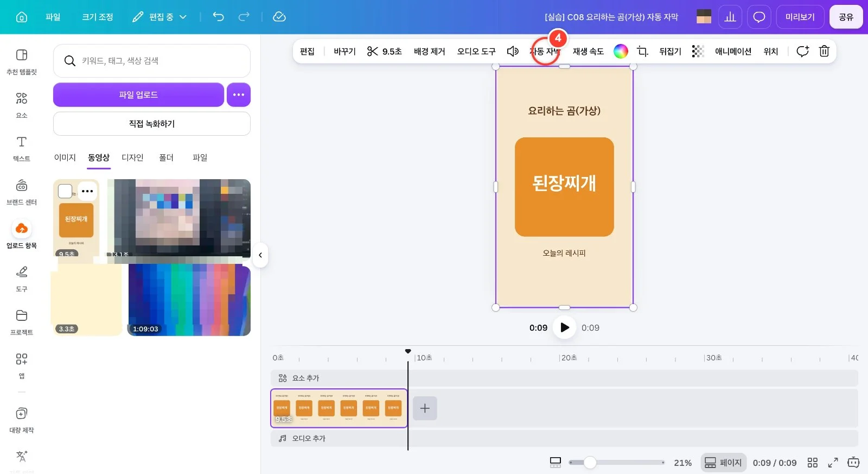Collapse the side panel arrow
The image size is (868, 474).
point(260,255)
